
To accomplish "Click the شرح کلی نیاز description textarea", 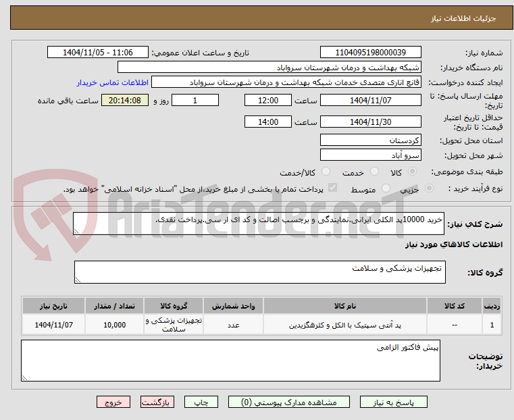I will point(259,224).
